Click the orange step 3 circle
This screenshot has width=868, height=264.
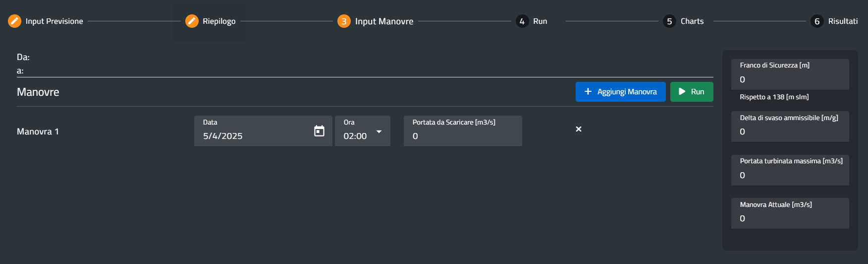pos(344,21)
